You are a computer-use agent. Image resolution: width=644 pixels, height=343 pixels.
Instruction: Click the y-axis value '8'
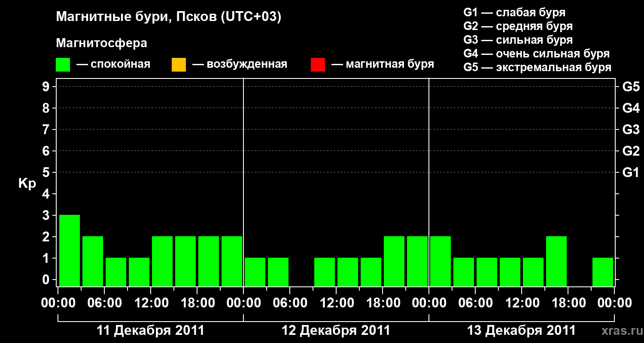[47, 108]
